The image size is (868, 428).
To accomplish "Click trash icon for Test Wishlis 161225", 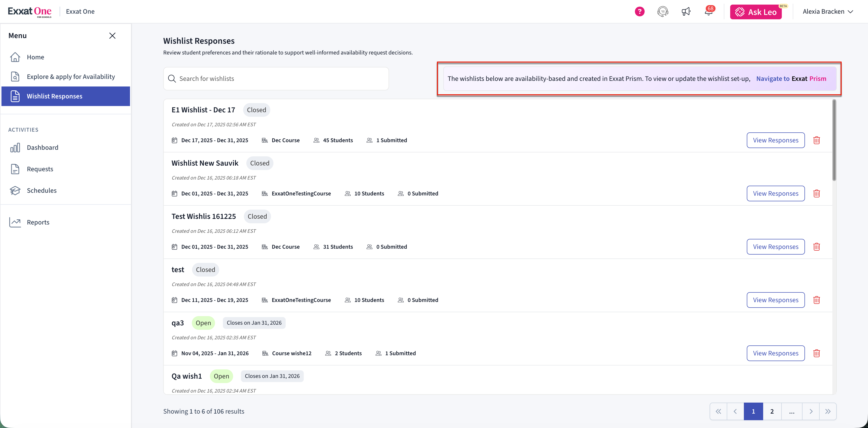I will [x=816, y=247].
